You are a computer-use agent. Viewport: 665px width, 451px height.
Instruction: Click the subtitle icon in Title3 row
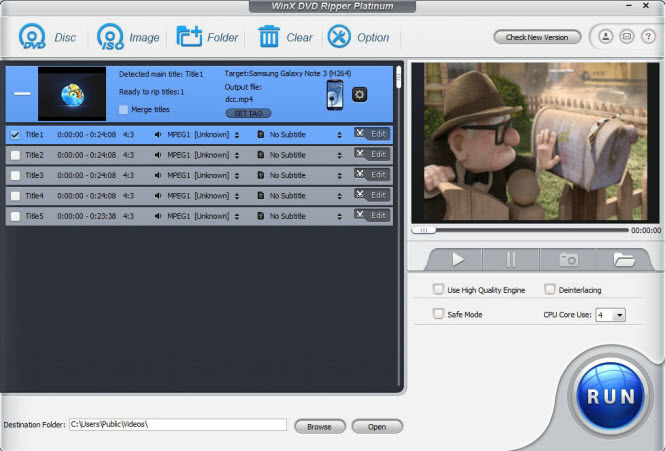point(261,175)
